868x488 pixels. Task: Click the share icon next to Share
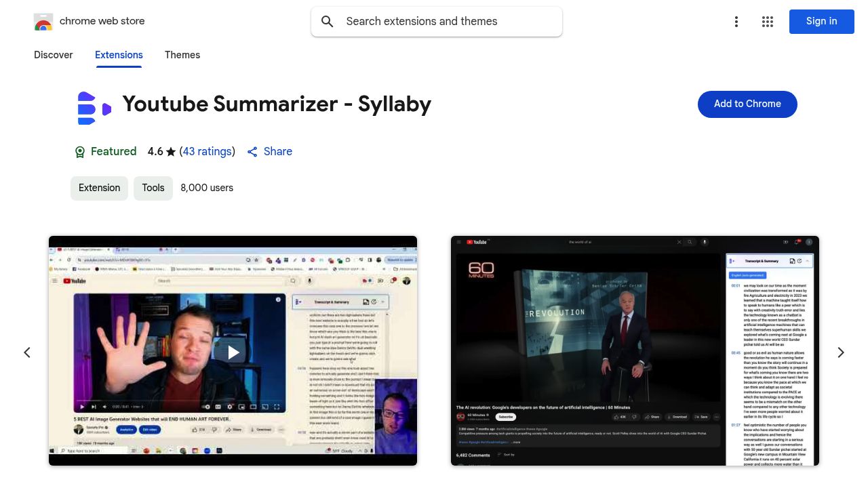pos(252,152)
